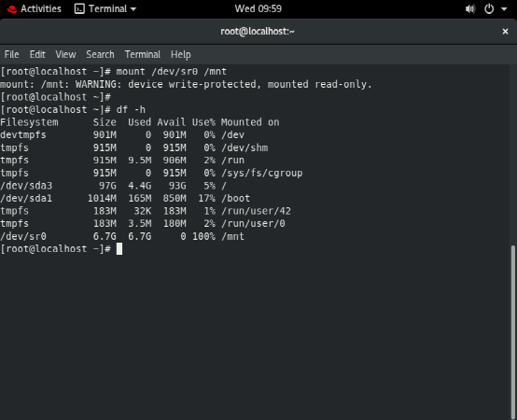
Task: Open the Help menu
Action: click(x=181, y=54)
